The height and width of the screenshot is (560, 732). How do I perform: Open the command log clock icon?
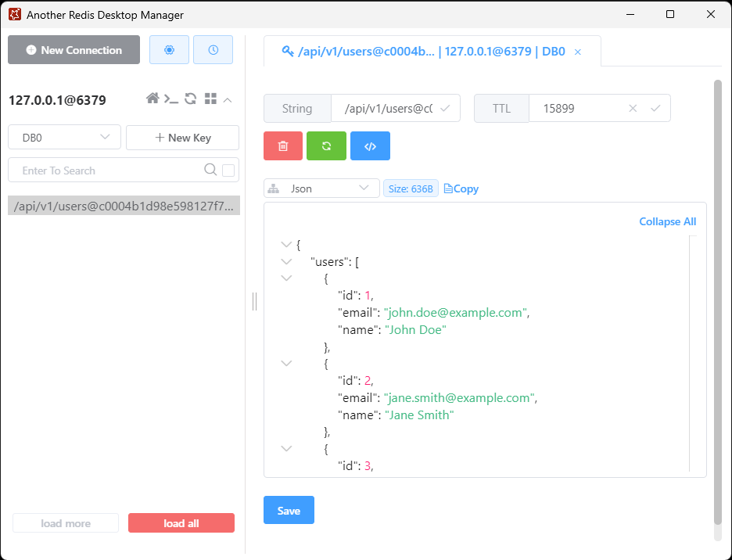click(213, 49)
